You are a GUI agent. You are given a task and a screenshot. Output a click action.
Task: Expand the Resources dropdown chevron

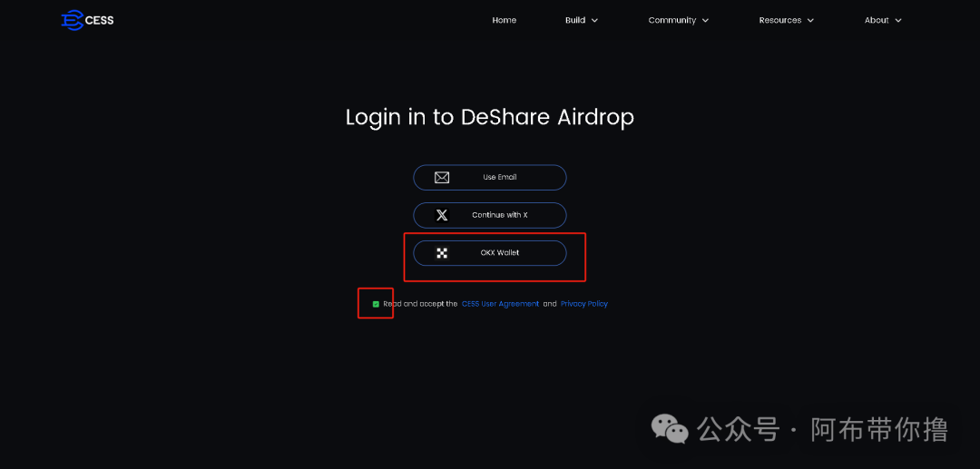pos(810,21)
